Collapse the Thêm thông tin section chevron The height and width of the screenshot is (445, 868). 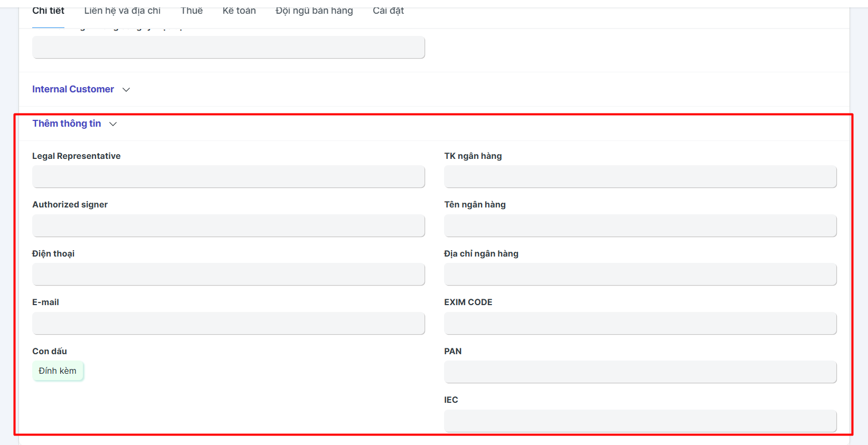click(113, 124)
